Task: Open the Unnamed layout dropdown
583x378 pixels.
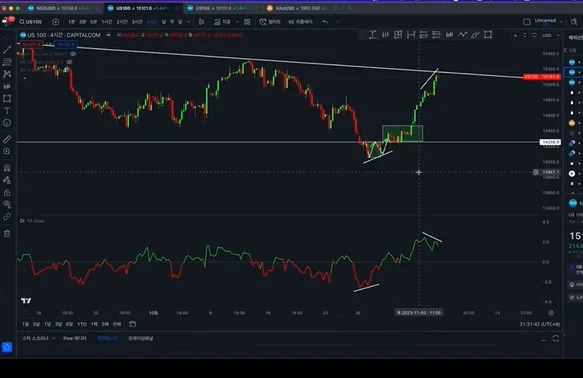Action: point(548,21)
